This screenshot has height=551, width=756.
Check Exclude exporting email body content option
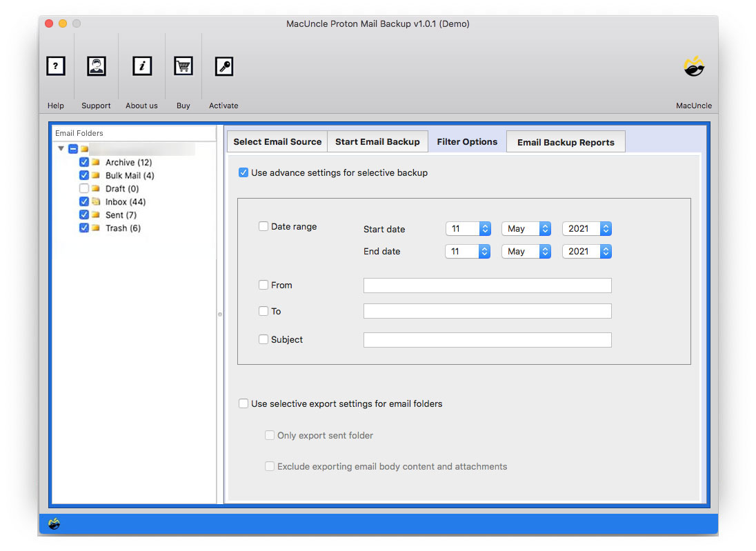[x=270, y=466]
